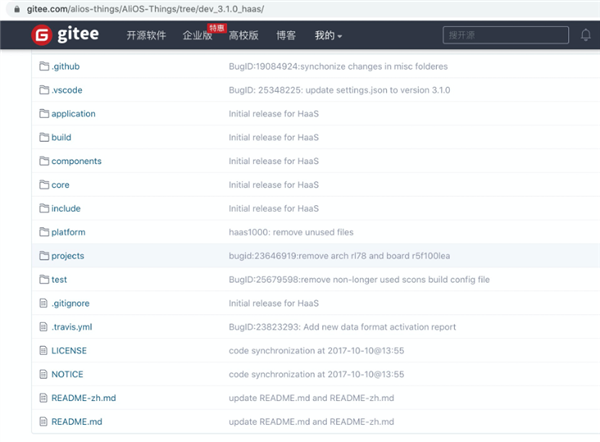The width and height of the screenshot is (600, 442).
Task: Select 高校版 in the navigation bar
Action: [243, 35]
